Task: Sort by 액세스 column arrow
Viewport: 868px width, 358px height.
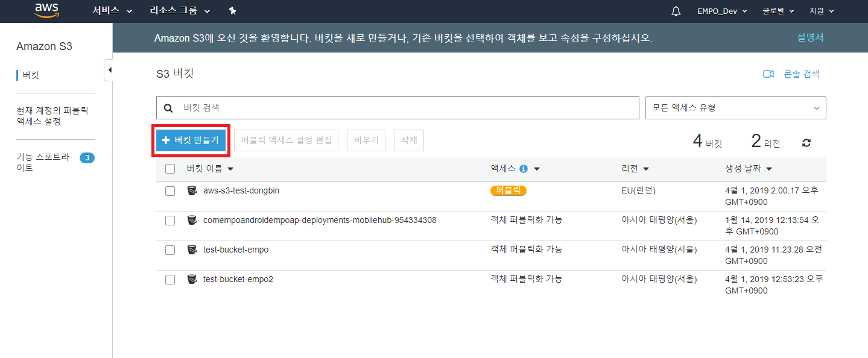Action: coord(536,169)
